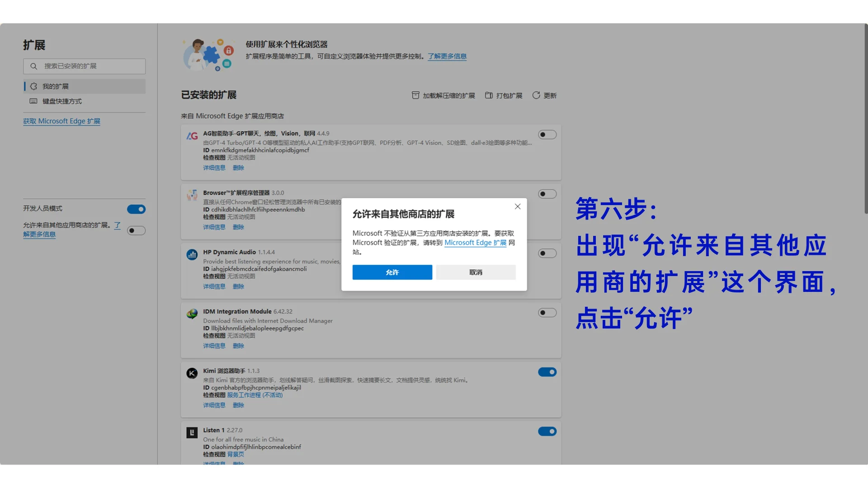Click the 取消 button in dialog
Screen dimensions: 868x488
[x=476, y=272]
